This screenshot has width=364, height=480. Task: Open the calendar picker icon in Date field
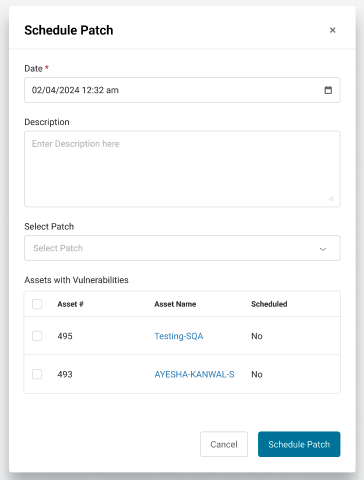tap(328, 90)
